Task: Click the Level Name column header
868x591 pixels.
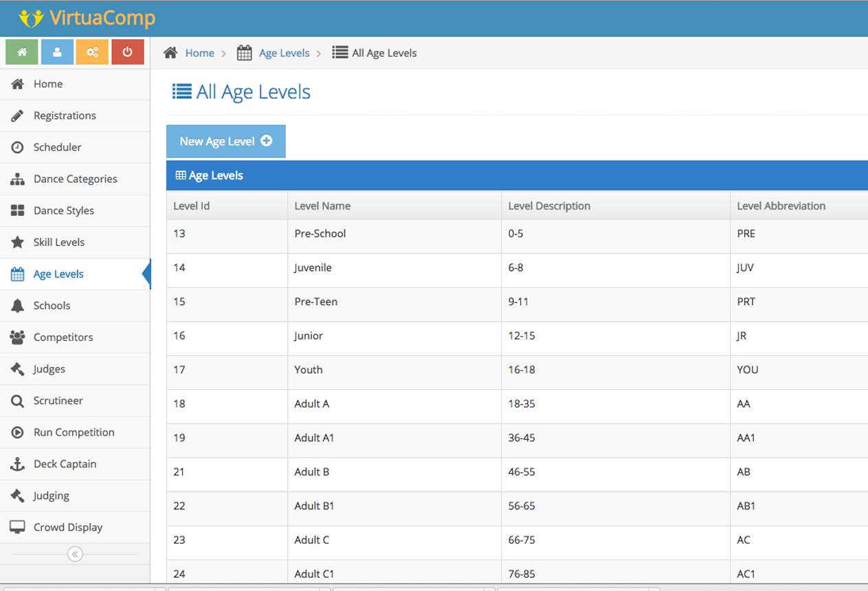Action: [x=322, y=205]
